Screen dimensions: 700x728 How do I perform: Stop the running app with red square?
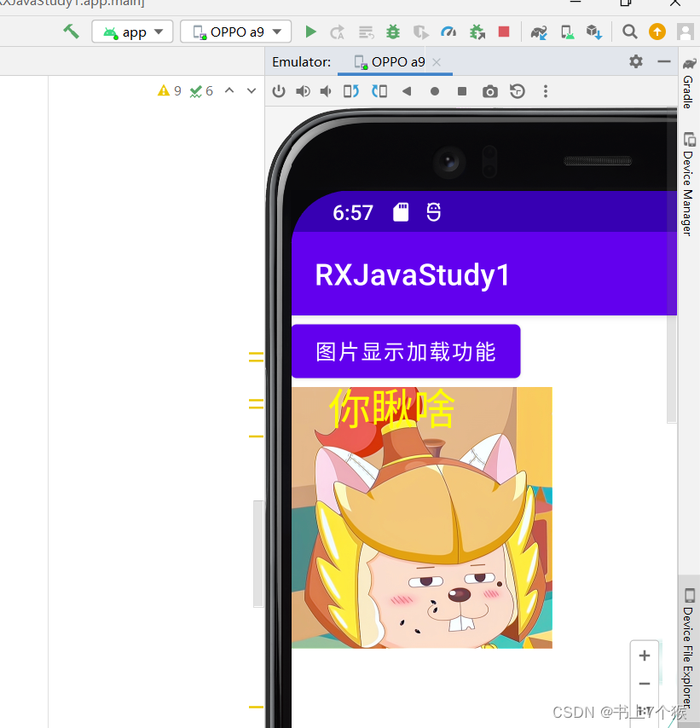pyautogui.click(x=503, y=32)
